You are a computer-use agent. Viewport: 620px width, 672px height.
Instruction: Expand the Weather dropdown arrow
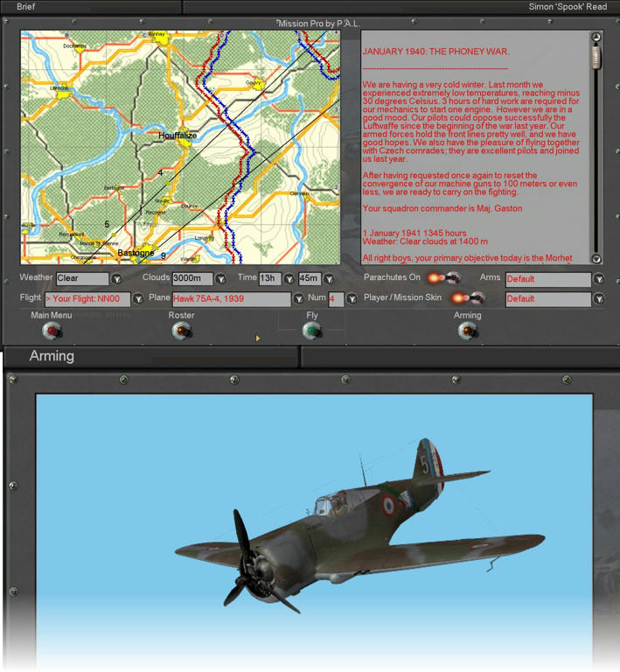pyautogui.click(x=116, y=279)
